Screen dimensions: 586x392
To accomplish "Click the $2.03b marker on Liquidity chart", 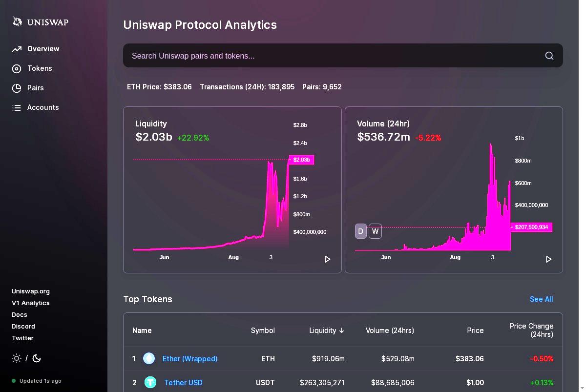I will (x=301, y=160).
